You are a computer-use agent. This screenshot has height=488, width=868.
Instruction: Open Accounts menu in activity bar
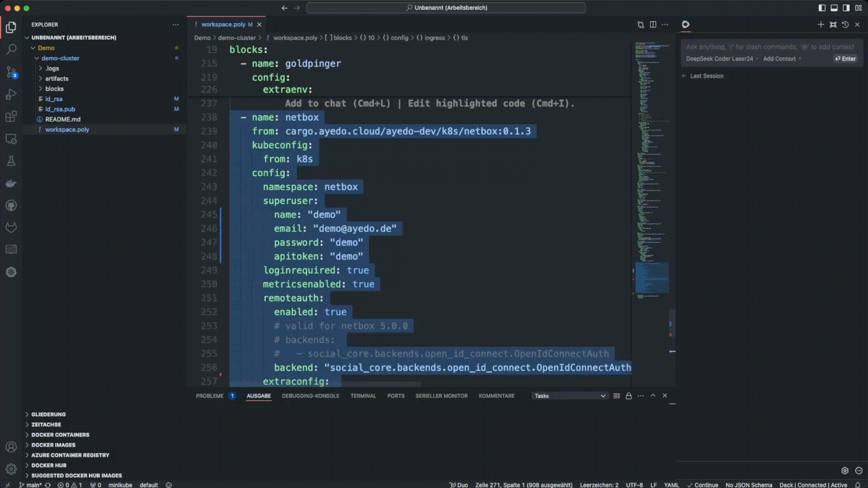point(11,447)
